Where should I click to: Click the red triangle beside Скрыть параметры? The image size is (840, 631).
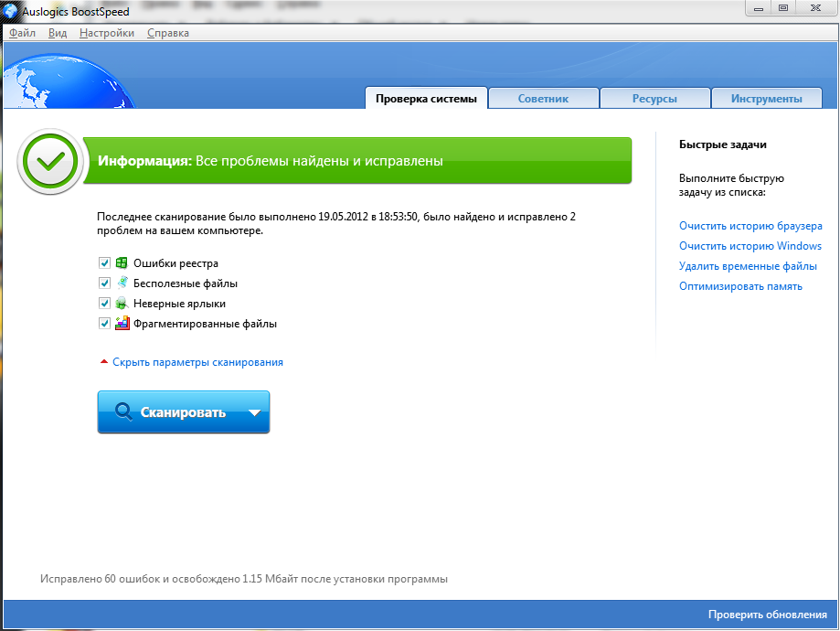tap(104, 362)
